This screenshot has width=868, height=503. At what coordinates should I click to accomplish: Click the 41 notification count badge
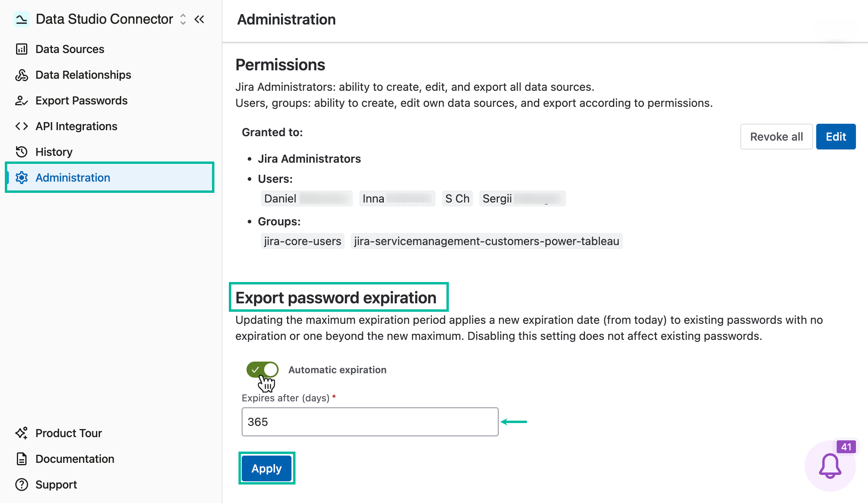846,447
